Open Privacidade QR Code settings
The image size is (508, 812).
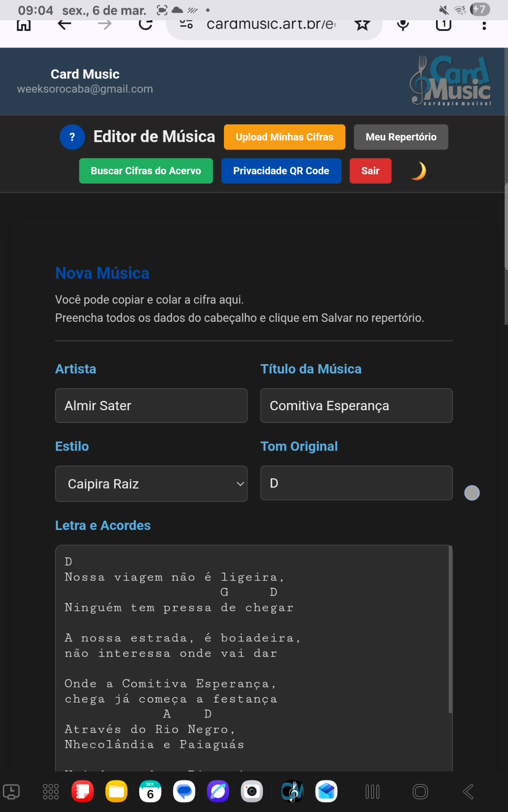(281, 171)
